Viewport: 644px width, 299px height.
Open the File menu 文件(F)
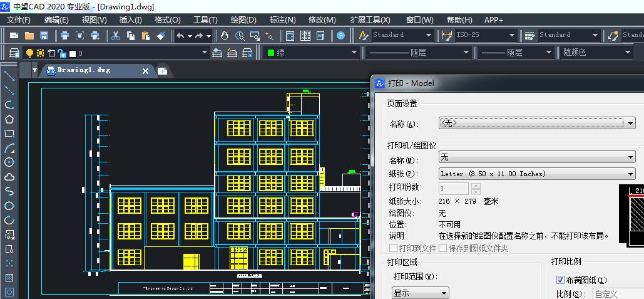19,19
